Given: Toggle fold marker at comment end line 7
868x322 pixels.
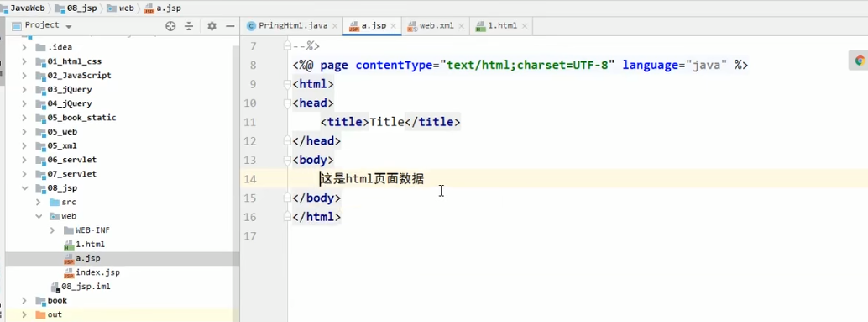Looking at the screenshot, I should (x=287, y=46).
